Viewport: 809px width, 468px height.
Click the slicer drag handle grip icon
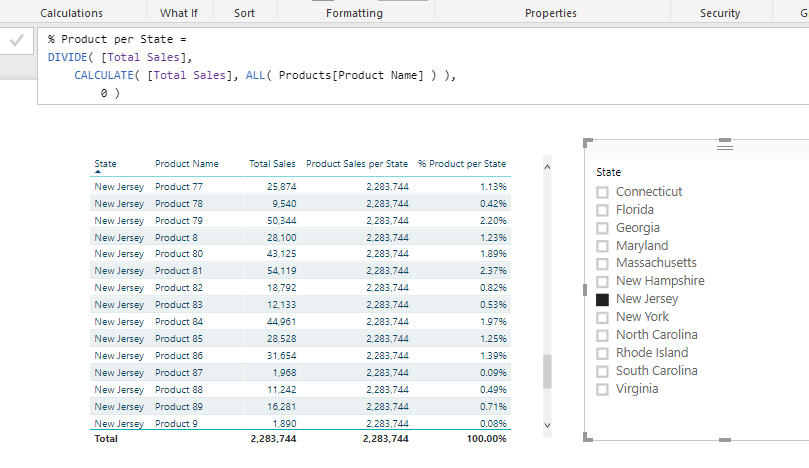[725, 147]
